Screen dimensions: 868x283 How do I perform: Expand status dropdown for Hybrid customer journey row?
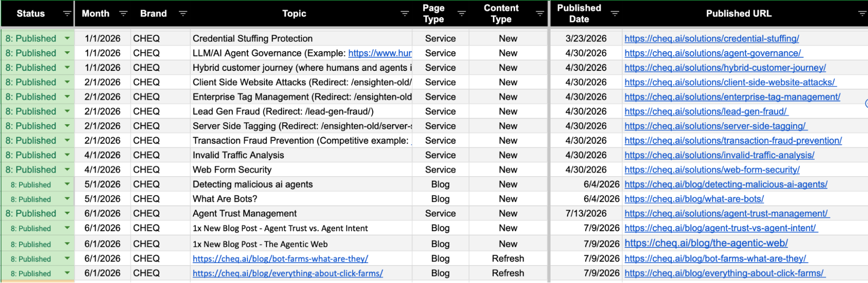[x=67, y=67]
